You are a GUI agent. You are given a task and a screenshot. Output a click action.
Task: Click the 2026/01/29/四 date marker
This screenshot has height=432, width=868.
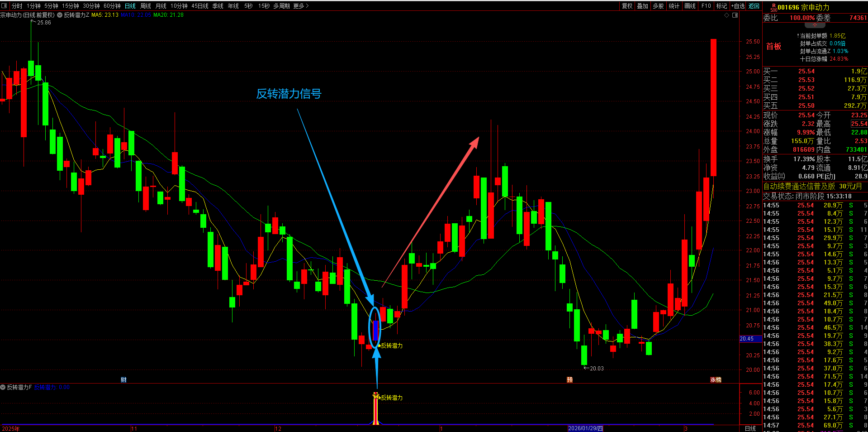click(585, 428)
